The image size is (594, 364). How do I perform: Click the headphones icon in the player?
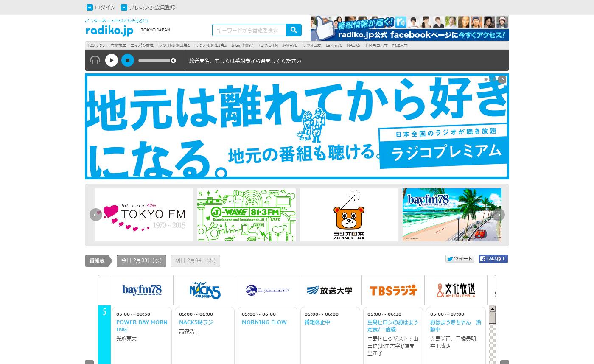tap(95, 60)
